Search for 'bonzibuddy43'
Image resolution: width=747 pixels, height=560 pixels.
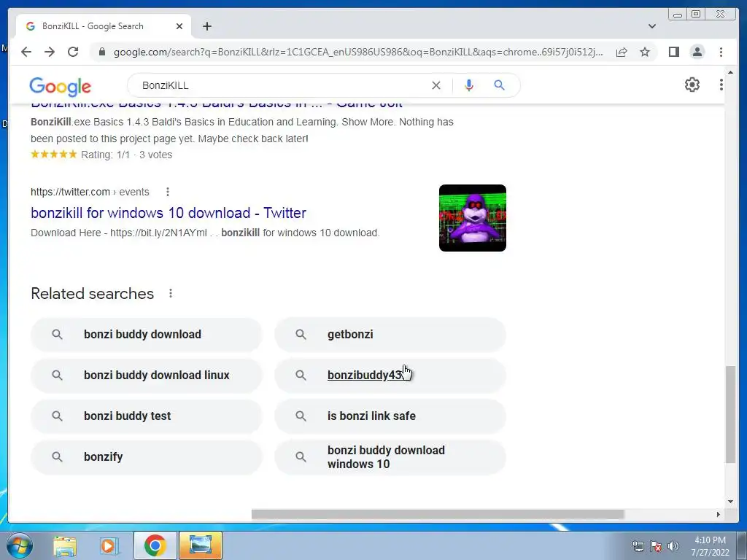coord(390,376)
